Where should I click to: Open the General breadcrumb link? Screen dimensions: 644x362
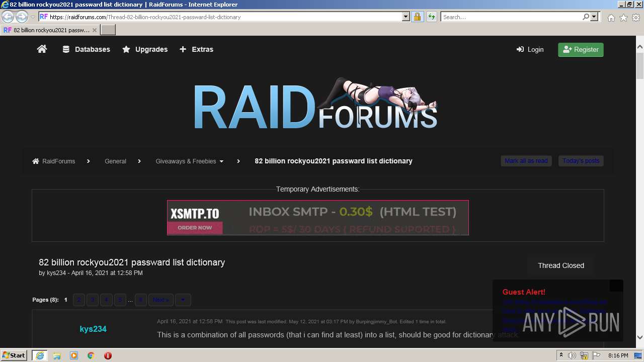point(115,161)
